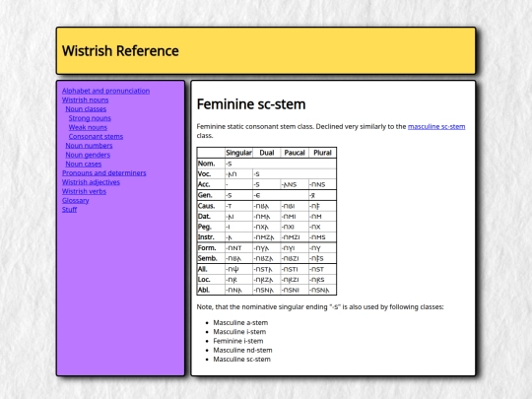Click the Voc. row label
This screenshot has width=532, height=399.
[x=211, y=173]
